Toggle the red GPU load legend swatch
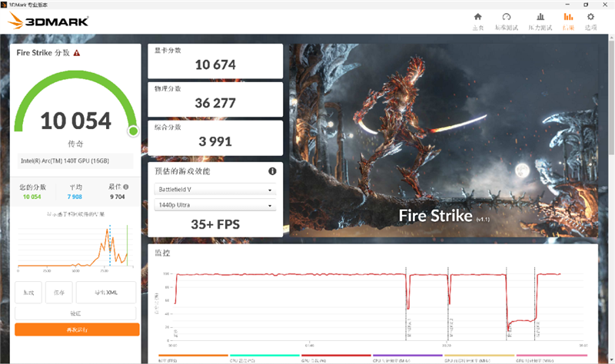This screenshot has width=615, height=364. point(336,356)
